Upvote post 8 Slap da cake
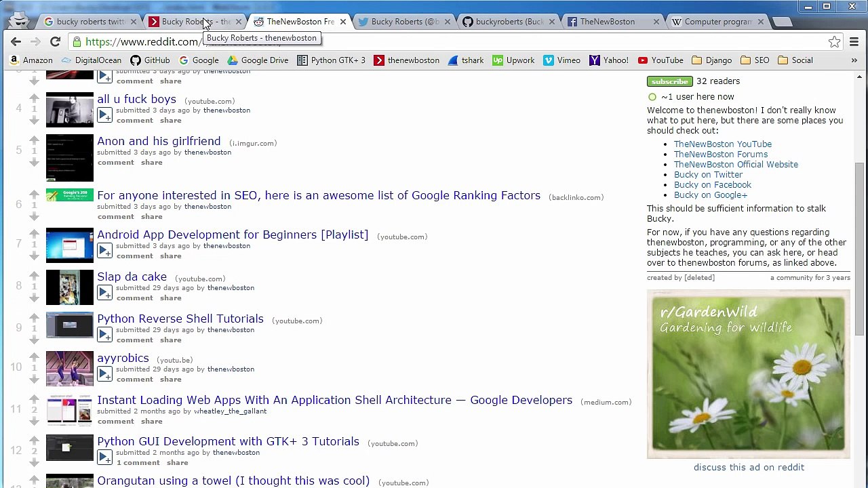Viewport: 868px width, 488px height. click(x=34, y=275)
